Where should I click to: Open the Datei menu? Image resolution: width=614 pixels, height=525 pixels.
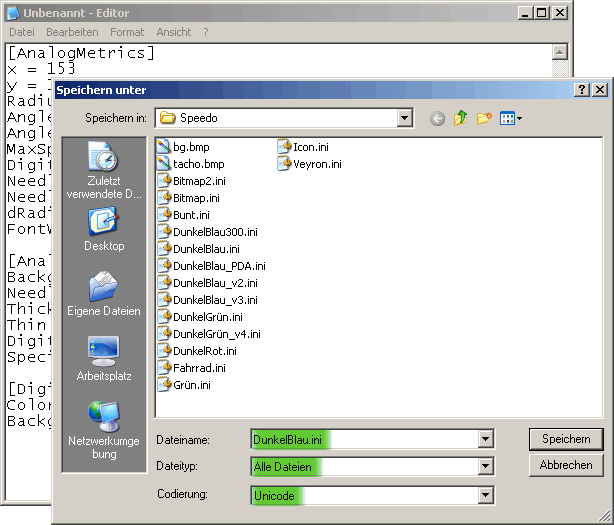click(x=21, y=32)
